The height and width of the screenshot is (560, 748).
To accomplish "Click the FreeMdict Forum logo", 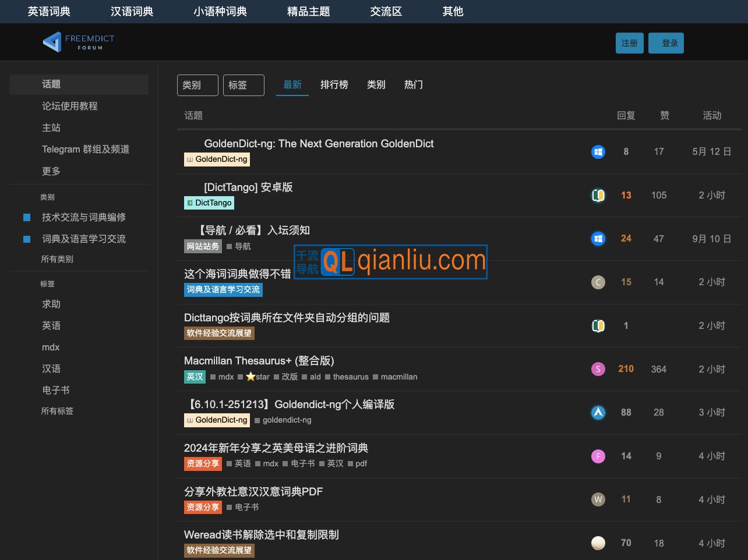I will [77, 41].
